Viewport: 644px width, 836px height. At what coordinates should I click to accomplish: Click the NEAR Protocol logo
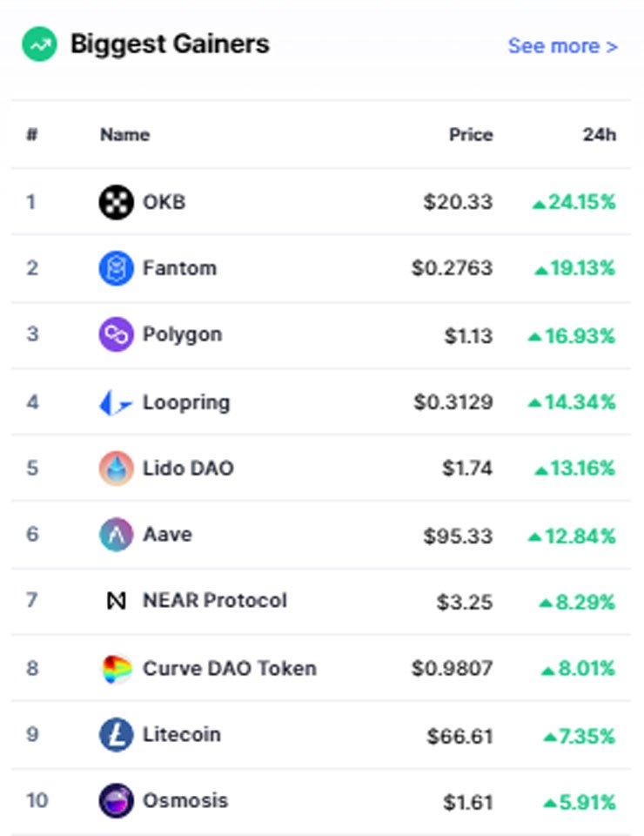pyautogui.click(x=116, y=601)
